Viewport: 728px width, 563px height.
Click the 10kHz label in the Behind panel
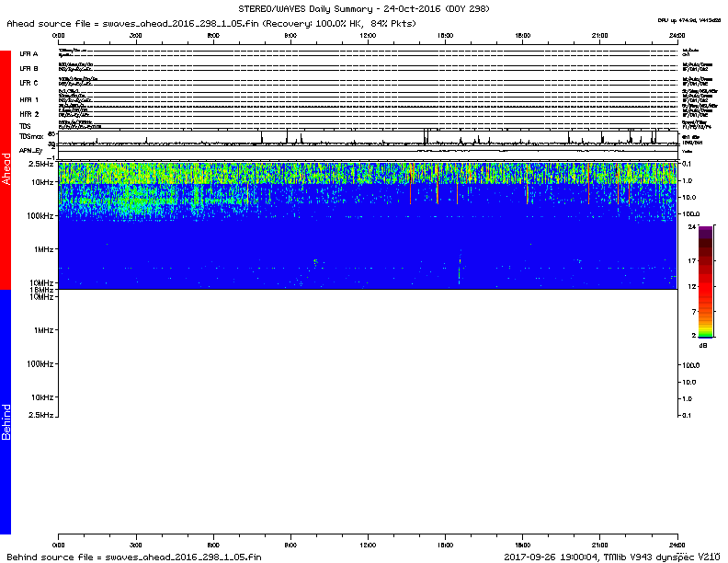(x=40, y=397)
